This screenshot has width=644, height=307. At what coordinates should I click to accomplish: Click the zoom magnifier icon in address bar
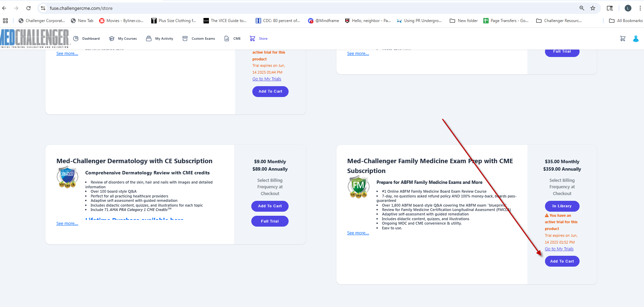pyautogui.click(x=582, y=8)
